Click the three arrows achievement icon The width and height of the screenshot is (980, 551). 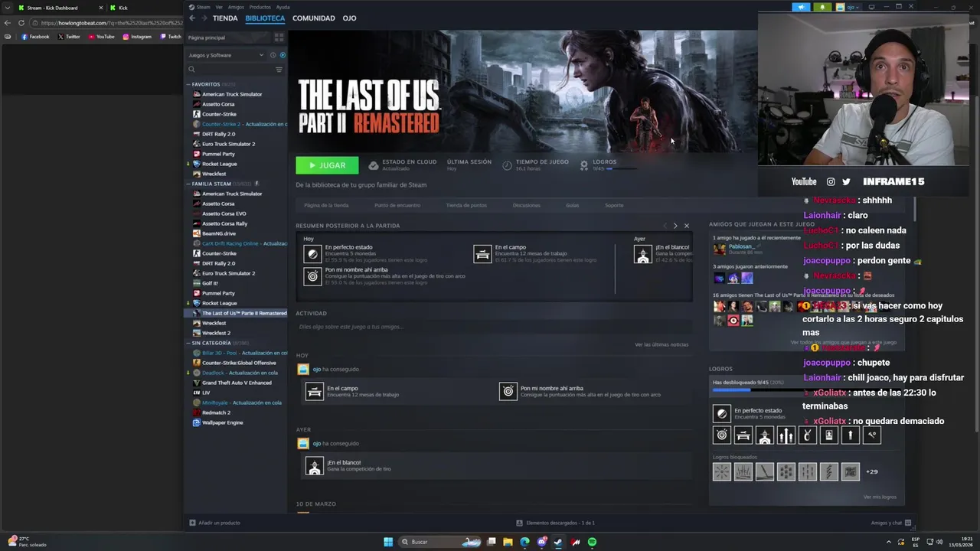(x=786, y=435)
